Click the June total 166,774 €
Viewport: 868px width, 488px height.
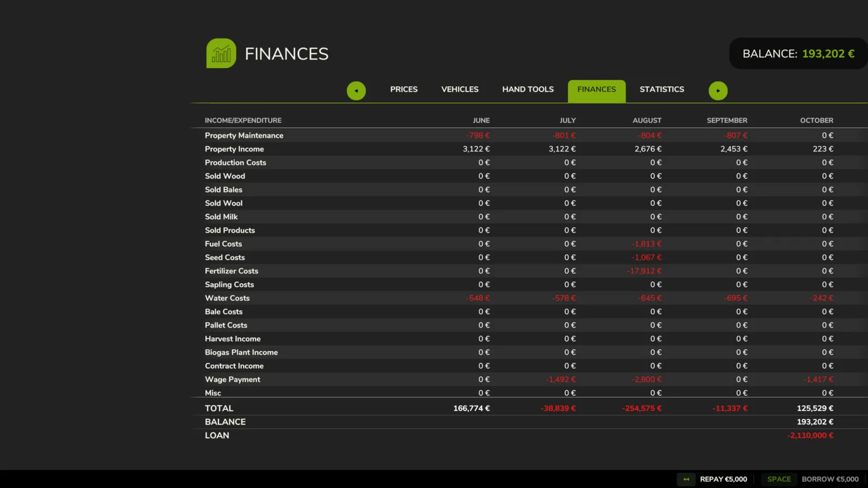[471, 408]
